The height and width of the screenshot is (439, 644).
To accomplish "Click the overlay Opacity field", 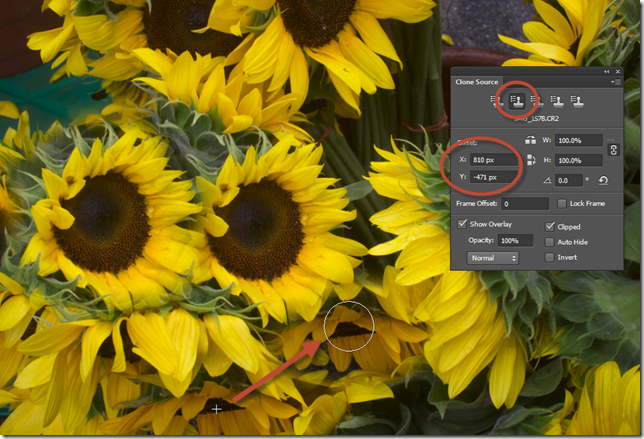I will [x=515, y=241].
